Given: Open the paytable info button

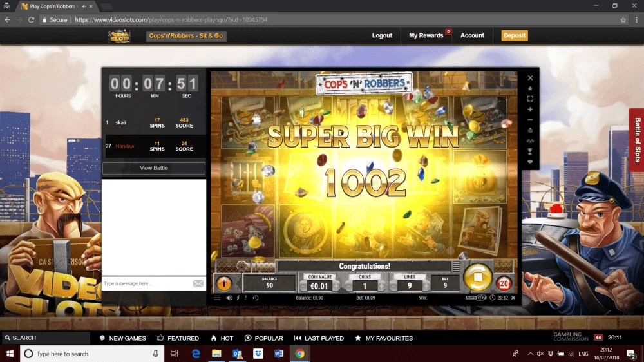Looking at the screenshot, I should pyautogui.click(x=224, y=283).
